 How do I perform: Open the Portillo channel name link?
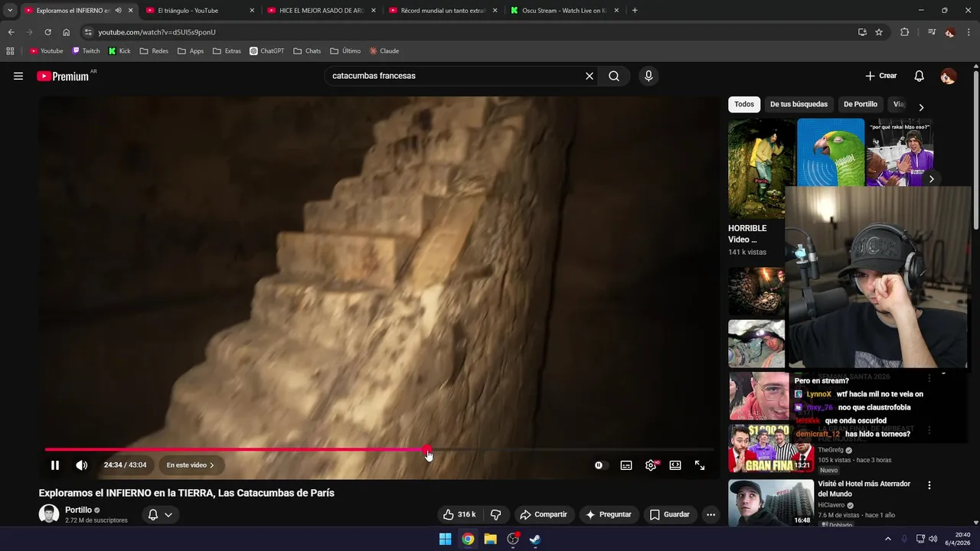click(78, 510)
